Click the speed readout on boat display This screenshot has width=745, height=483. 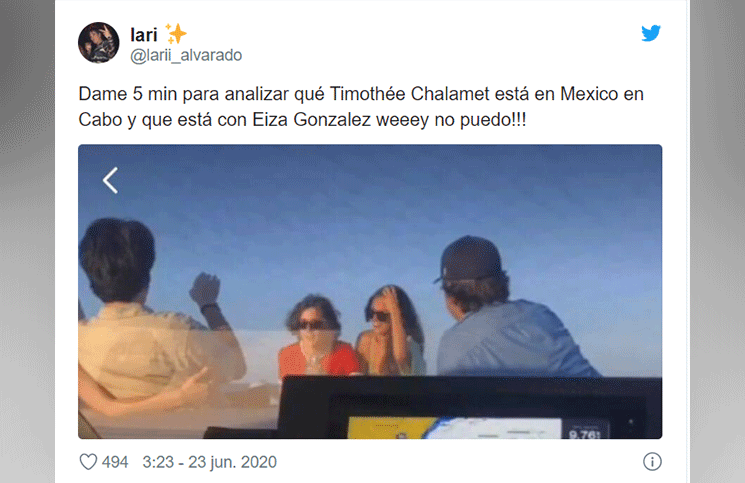coord(584,431)
